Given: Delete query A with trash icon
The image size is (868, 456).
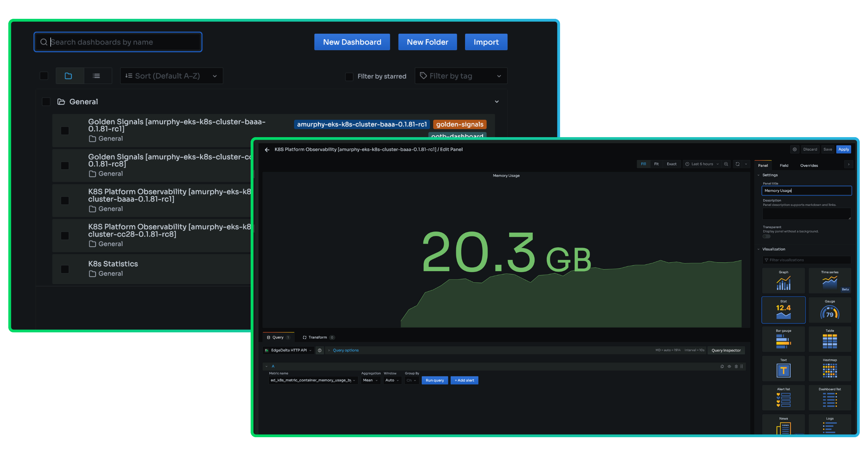Looking at the screenshot, I should 736,367.
